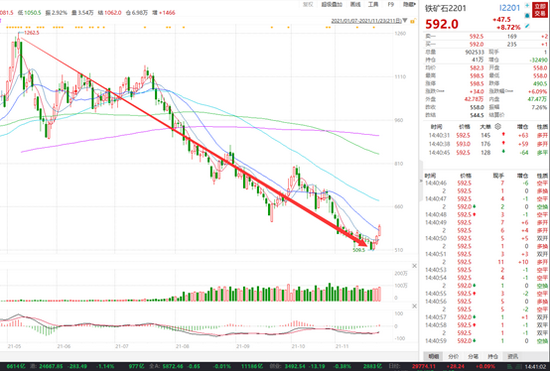Click the 21-05 date axis label

click(14, 346)
